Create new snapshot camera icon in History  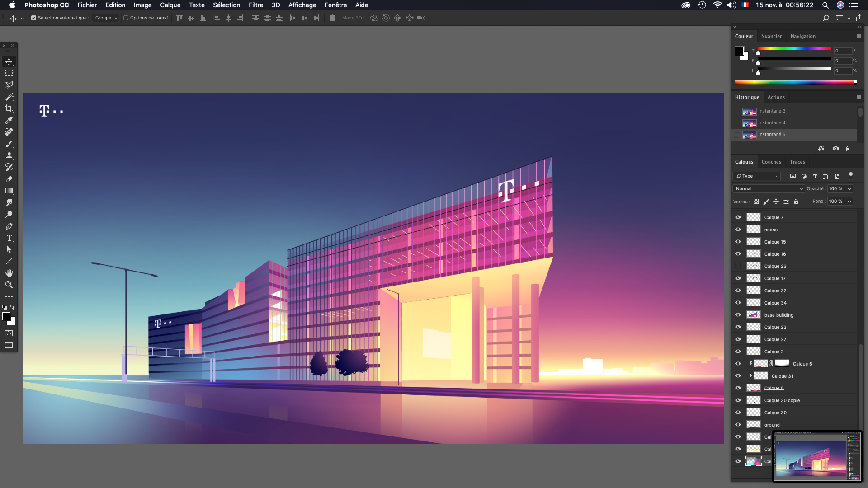(835, 149)
